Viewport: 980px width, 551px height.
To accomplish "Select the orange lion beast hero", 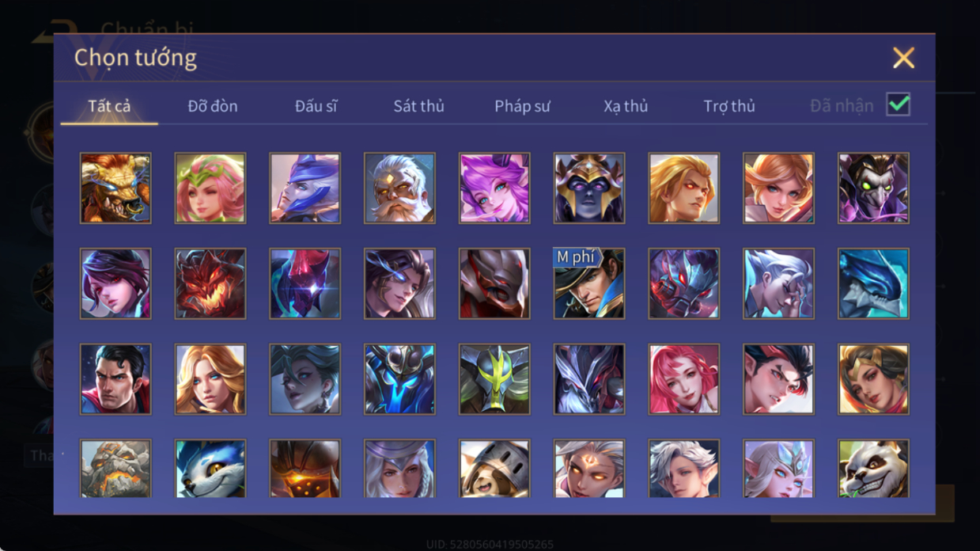I will pyautogui.click(x=115, y=188).
